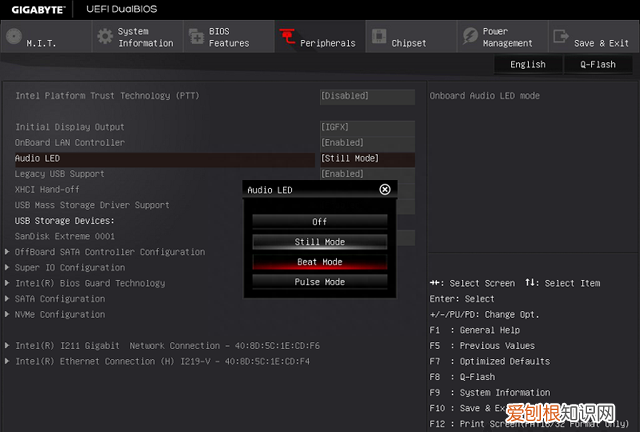The image size is (640, 432).
Task: Choose Beat Mode option
Action: [319, 262]
